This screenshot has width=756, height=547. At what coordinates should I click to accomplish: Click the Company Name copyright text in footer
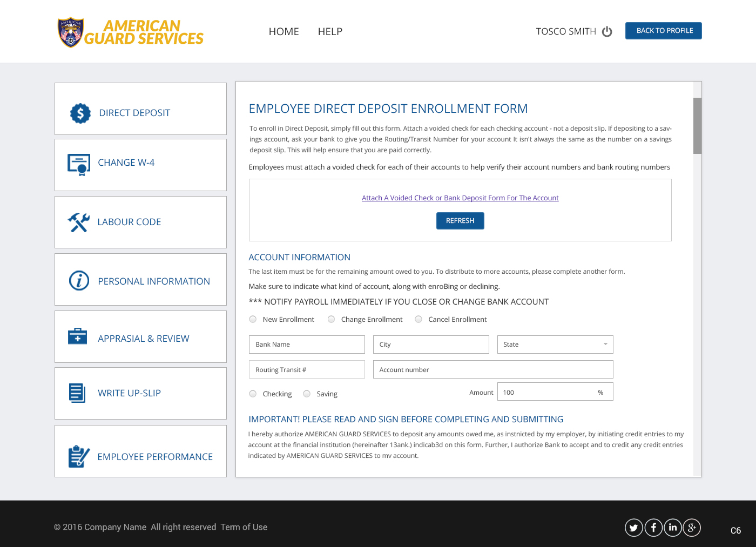pyautogui.click(x=100, y=527)
